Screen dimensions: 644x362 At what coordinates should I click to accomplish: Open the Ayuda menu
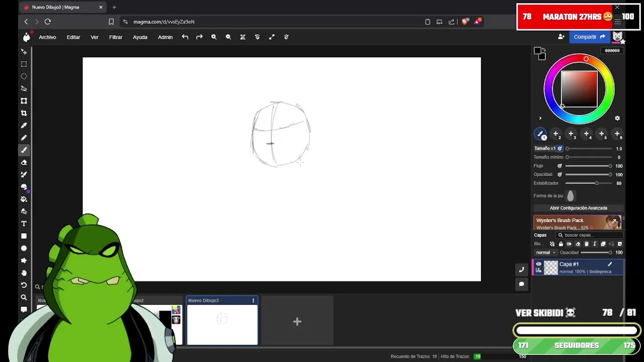pyautogui.click(x=140, y=37)
